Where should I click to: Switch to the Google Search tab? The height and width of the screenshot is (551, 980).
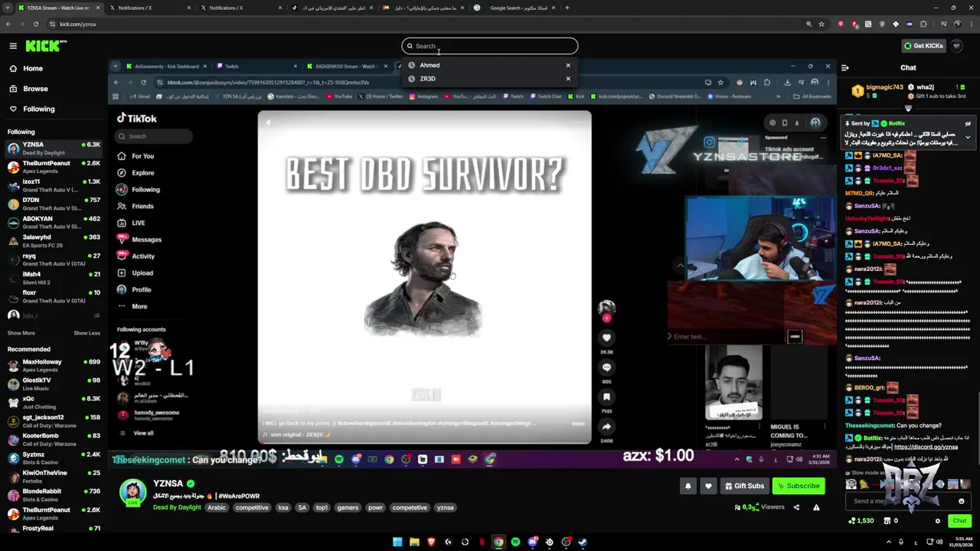514,8
